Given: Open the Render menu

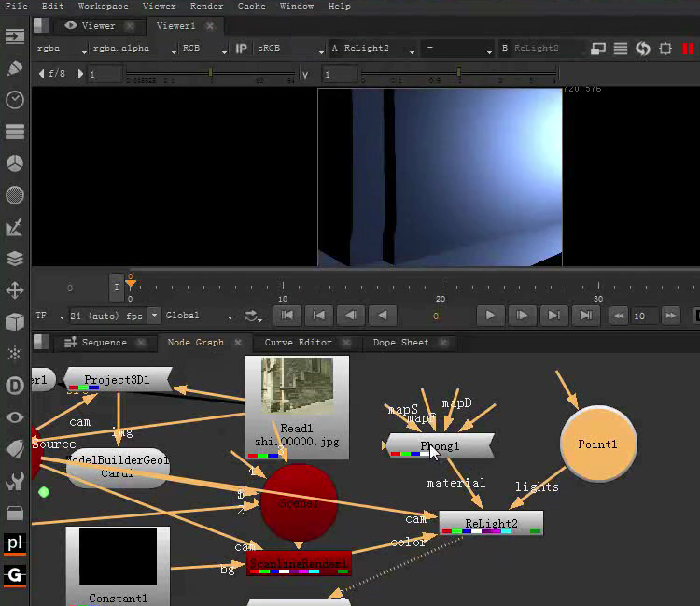Looking at the screenshot, I should (206, 7).
